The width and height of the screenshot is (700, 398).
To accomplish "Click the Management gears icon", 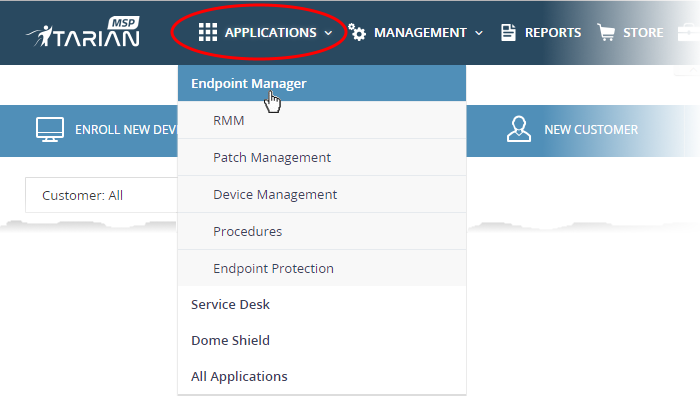I will 357,32.
